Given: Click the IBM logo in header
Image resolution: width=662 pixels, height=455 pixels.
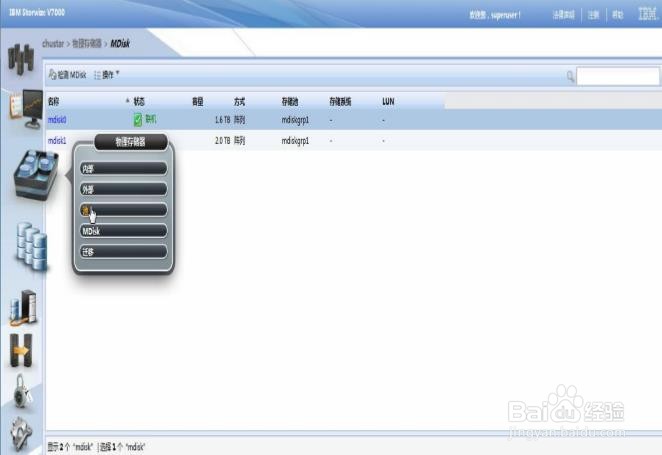Looking at the screenshot, I should click(x=647, y=14).
